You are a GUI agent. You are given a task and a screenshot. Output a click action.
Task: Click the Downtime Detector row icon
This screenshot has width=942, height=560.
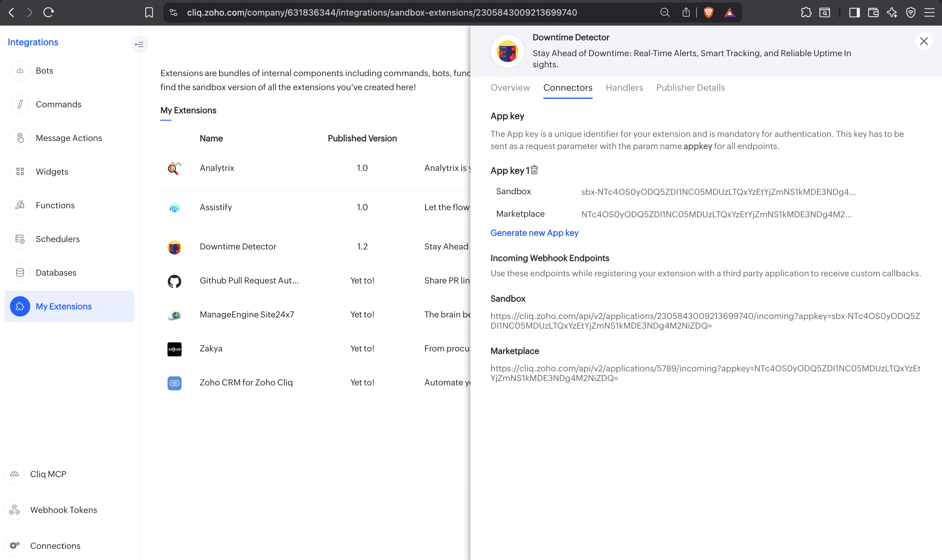click(x=174, y=247)
